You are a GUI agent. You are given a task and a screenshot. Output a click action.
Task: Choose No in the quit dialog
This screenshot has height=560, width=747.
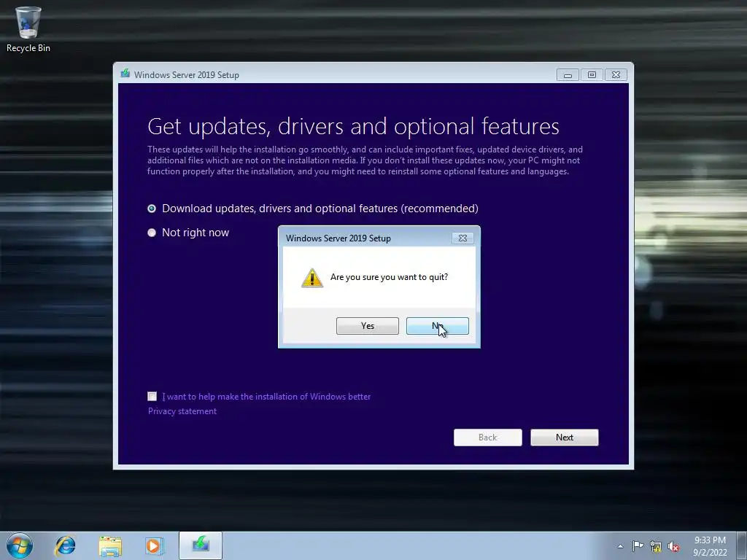tap(438, 326)
